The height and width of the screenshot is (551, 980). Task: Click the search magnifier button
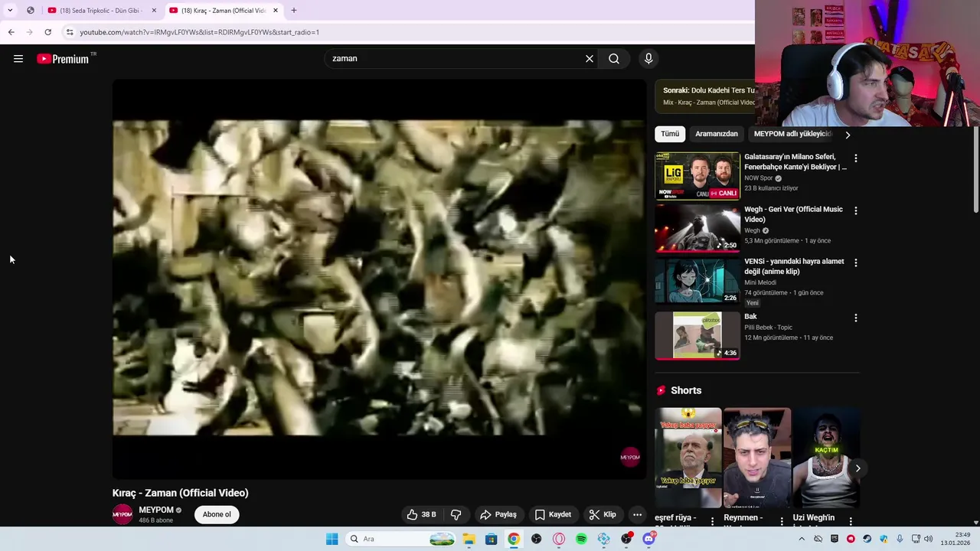click(x=614, y=59)
